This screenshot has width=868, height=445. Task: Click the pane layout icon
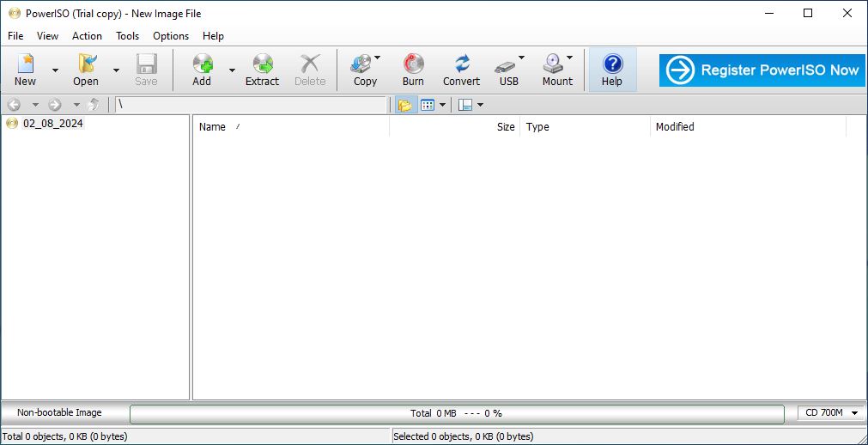point(465,105)
